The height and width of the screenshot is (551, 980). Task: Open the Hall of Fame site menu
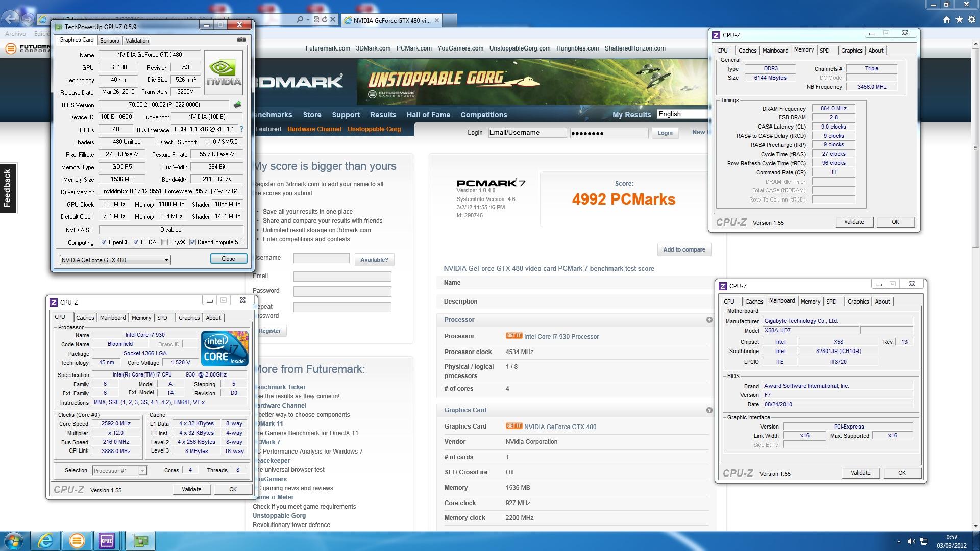coord(428,115)
